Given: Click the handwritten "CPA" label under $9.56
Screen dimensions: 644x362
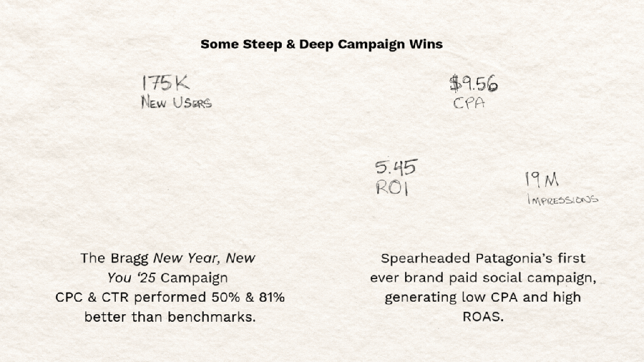Looking at the screenshot, I should pyautogui.click(x=469, y=102).
